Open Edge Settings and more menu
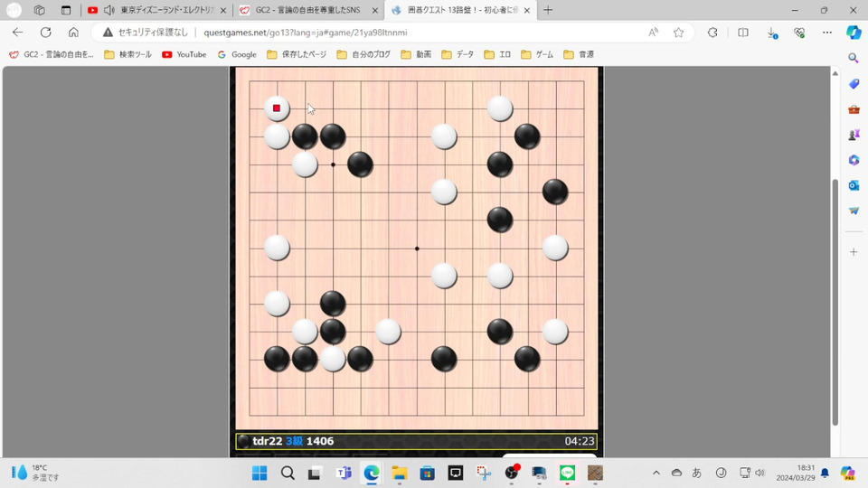Image resolution: width=868 pixels, height=488 pixels. coord(827,33)
